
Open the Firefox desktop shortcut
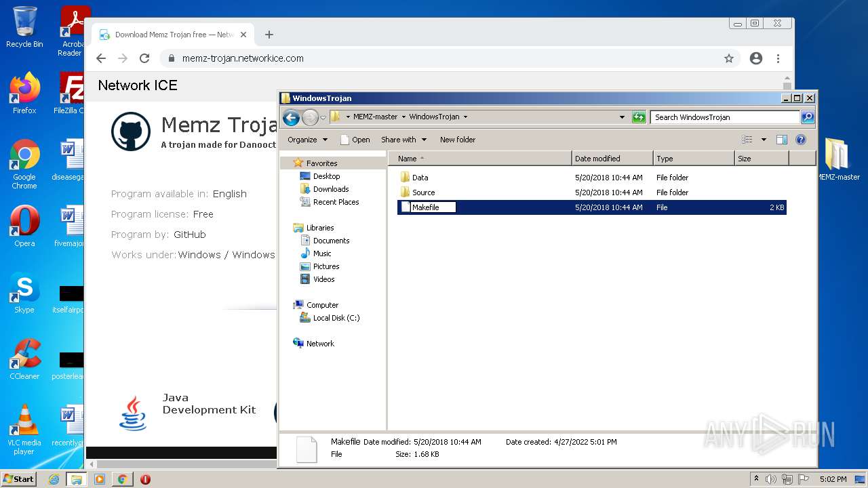pos(24,94)
